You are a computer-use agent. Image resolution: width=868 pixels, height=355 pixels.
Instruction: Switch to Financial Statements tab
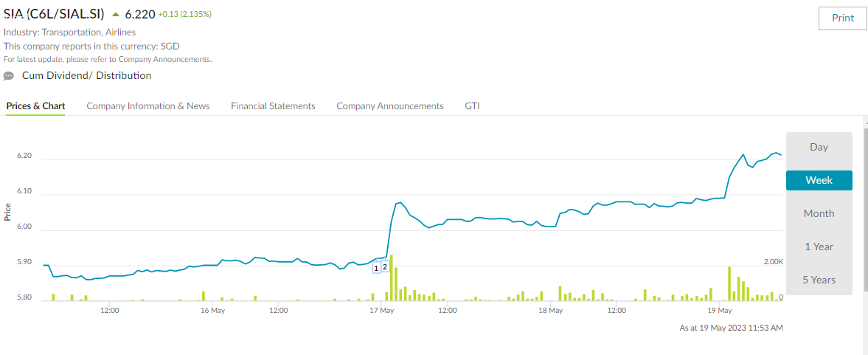click(273, 106)
